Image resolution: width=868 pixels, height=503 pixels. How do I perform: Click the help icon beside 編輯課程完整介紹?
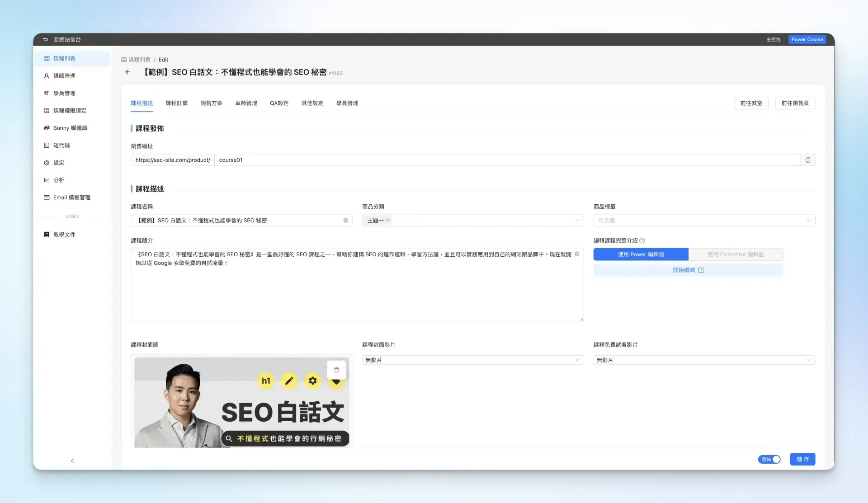pos(642,241)
